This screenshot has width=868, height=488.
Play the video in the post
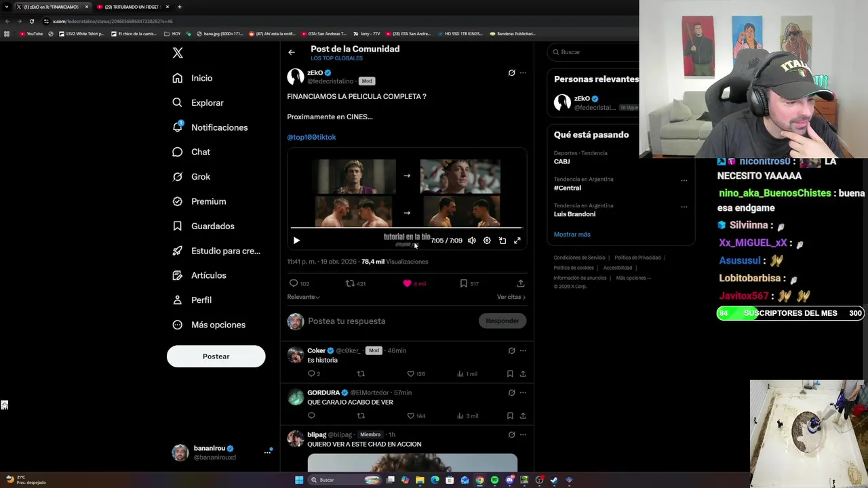pos(296,241)
